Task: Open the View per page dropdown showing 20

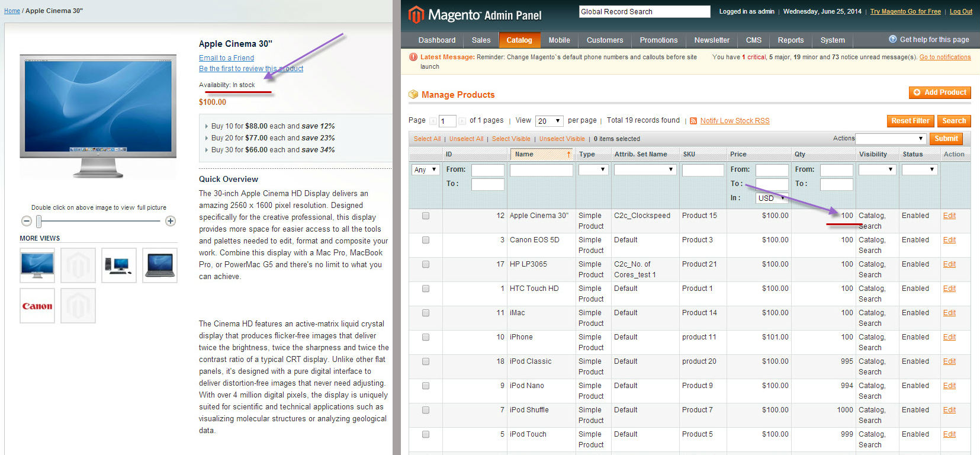Action: [x=549, y=121]
